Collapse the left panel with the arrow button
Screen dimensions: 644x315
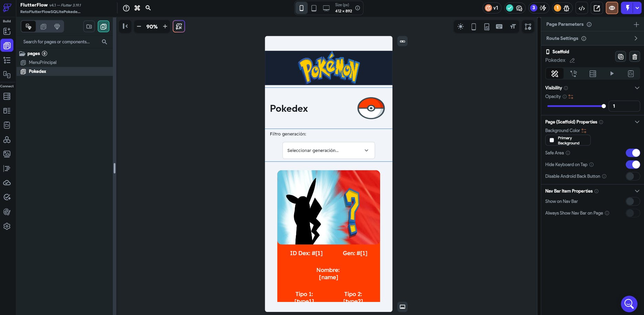[x=125, y=26]
